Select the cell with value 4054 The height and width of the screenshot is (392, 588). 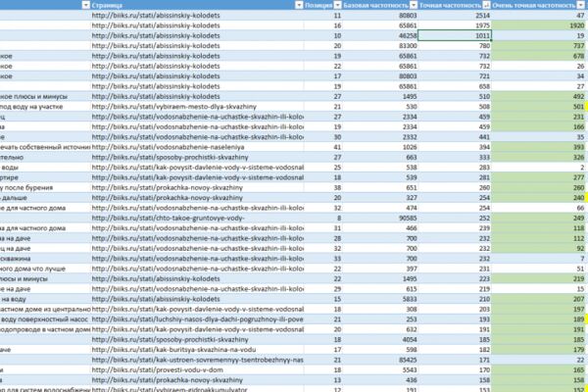coord(380,339)
